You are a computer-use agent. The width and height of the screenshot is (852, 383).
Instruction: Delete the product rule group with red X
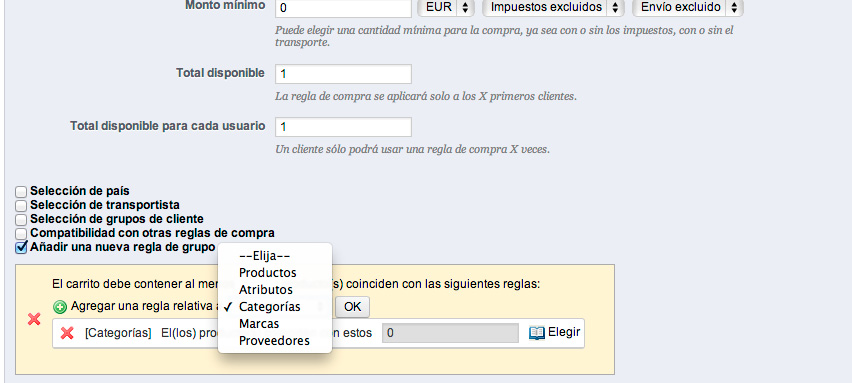(34, 319)
